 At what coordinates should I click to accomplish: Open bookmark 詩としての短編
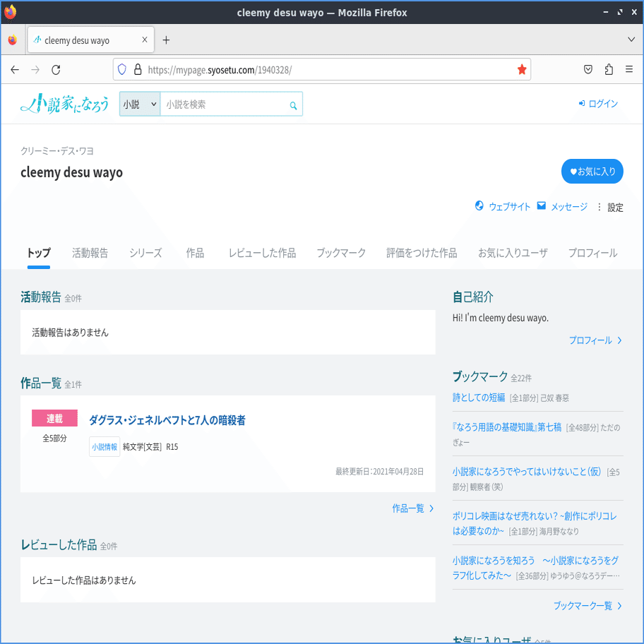point(479,398)
